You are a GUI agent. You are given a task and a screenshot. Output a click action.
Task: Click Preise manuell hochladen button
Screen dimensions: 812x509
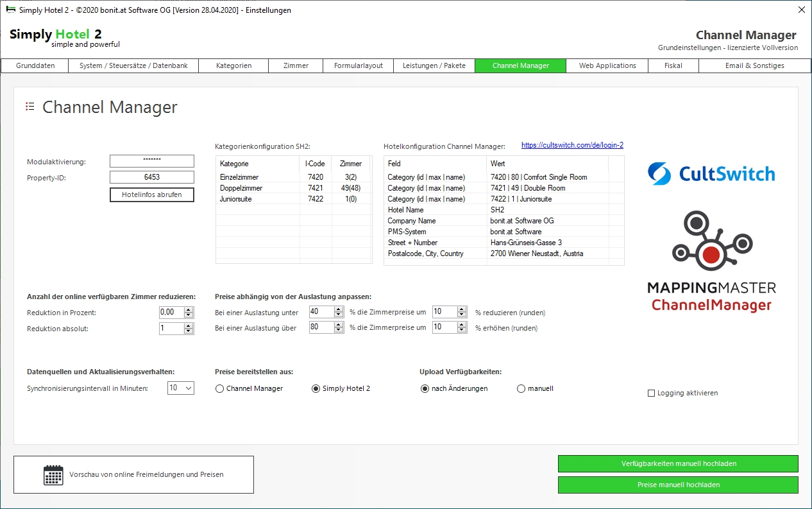pyautogui.click(x=678, y=485)
